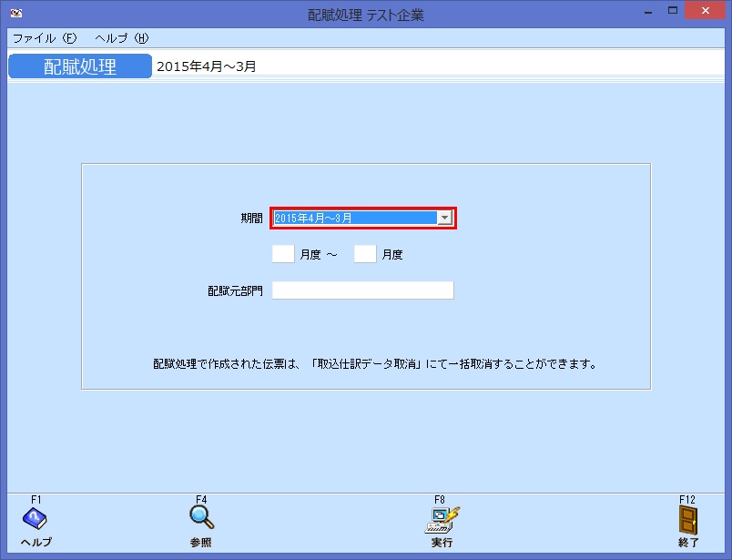
Task: Select the 2015年4月～3月 period combo box
Action: pos(355,218)
